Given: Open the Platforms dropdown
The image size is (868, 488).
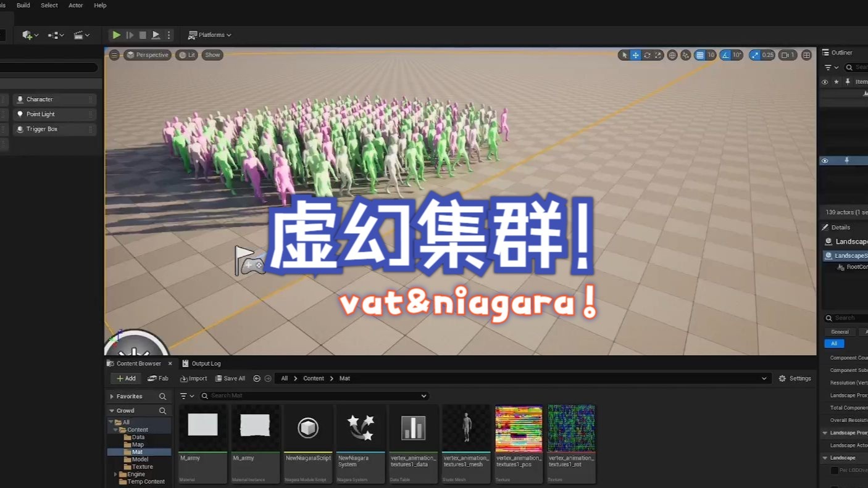Looking at the screenshot, I should [x=210, y=35].
